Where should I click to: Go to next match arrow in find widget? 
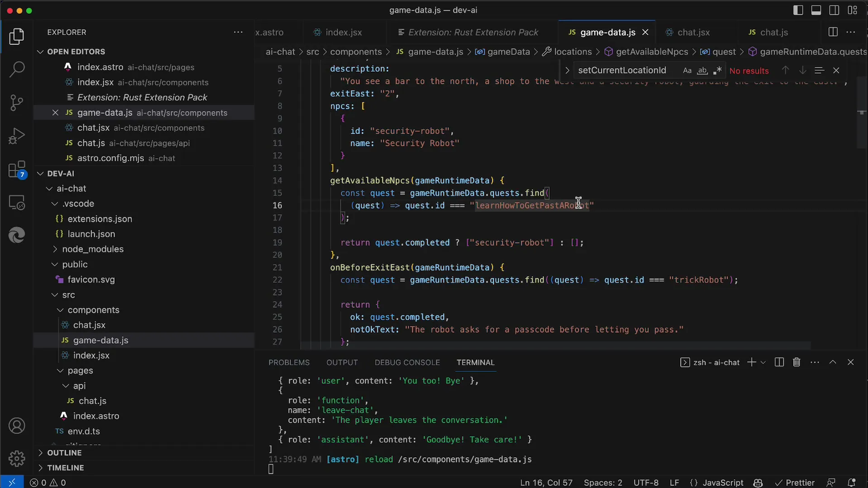(802, 71)
